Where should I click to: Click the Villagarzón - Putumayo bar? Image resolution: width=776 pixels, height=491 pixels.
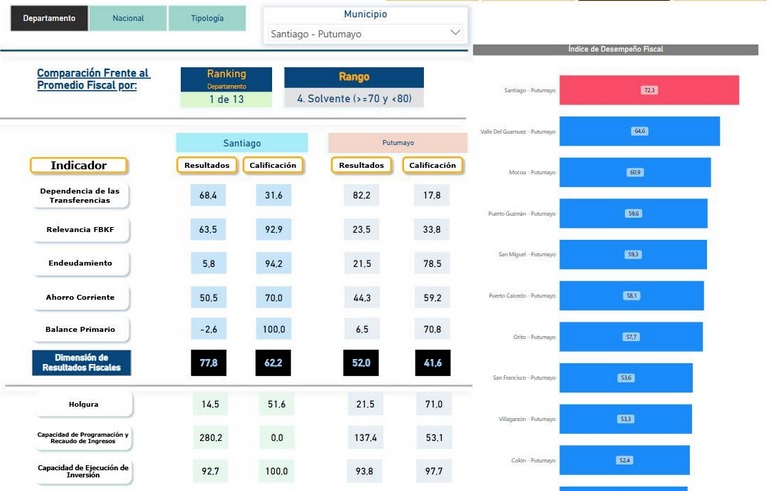tap(625, 419)
